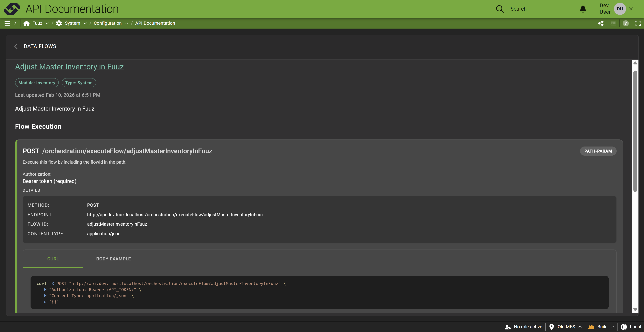Expand the Fuuz breadcrumb dropdown
The height and width of the screenshot is (332, 644).
(47, 23)
